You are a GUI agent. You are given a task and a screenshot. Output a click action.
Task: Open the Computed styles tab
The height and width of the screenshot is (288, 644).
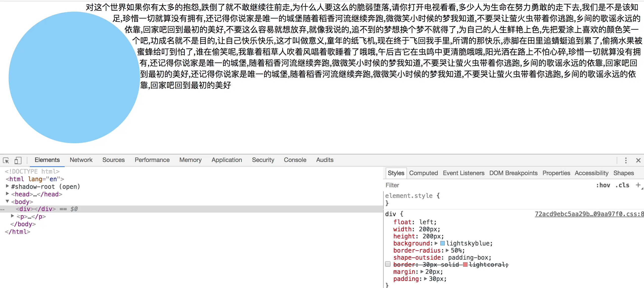(423, 173)
